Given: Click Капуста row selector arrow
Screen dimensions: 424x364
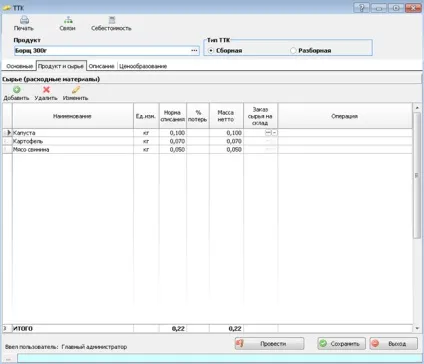Looking at the screenshot, I should (x=8, y=133).
